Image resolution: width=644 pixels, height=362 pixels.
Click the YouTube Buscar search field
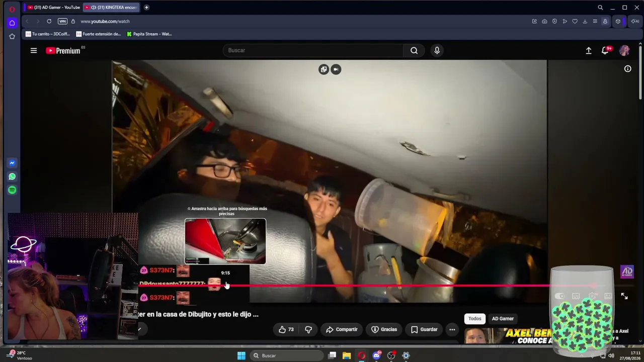(x=313, y=50)
